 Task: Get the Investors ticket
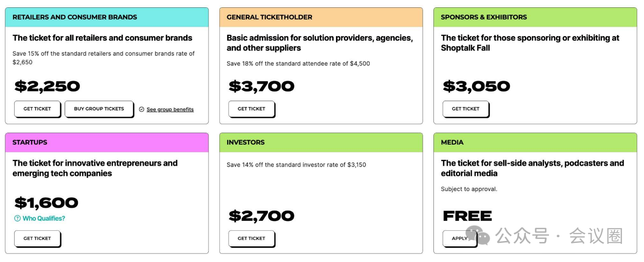pos(251,239)
